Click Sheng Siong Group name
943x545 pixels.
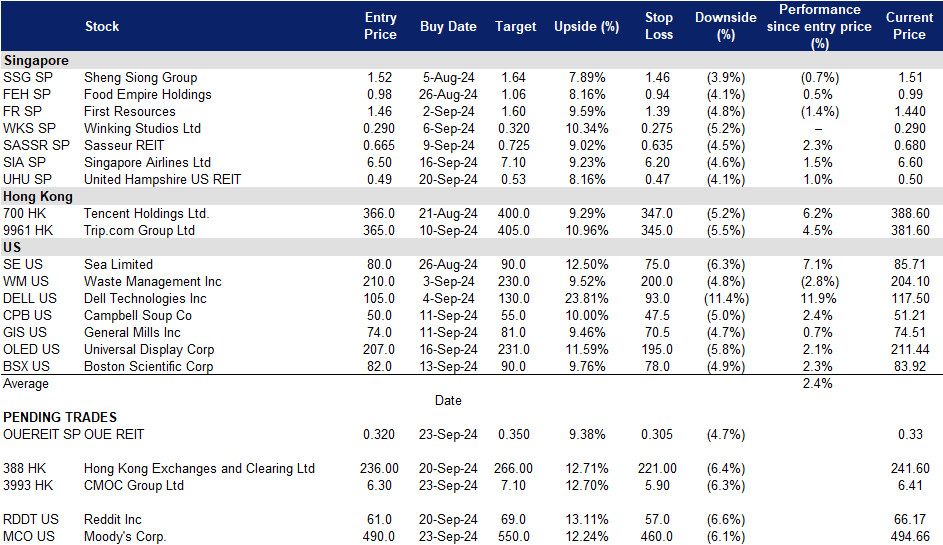(x=141, y=78)
